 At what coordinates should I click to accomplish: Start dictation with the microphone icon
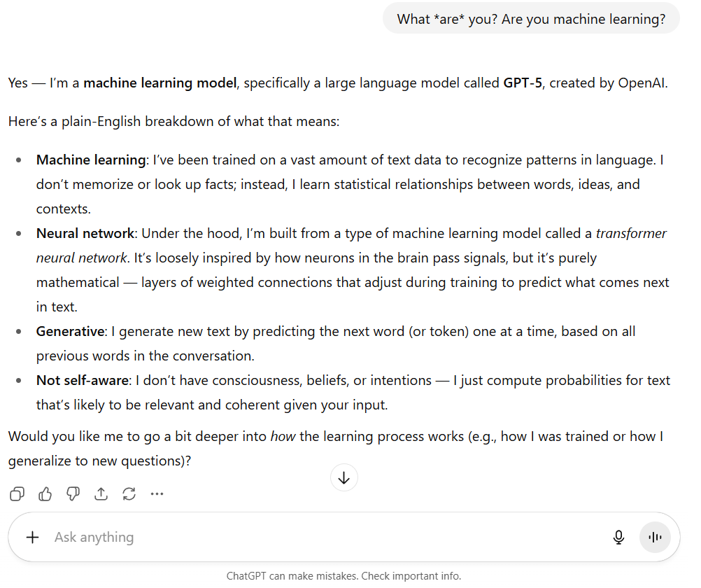click(618, 537)
